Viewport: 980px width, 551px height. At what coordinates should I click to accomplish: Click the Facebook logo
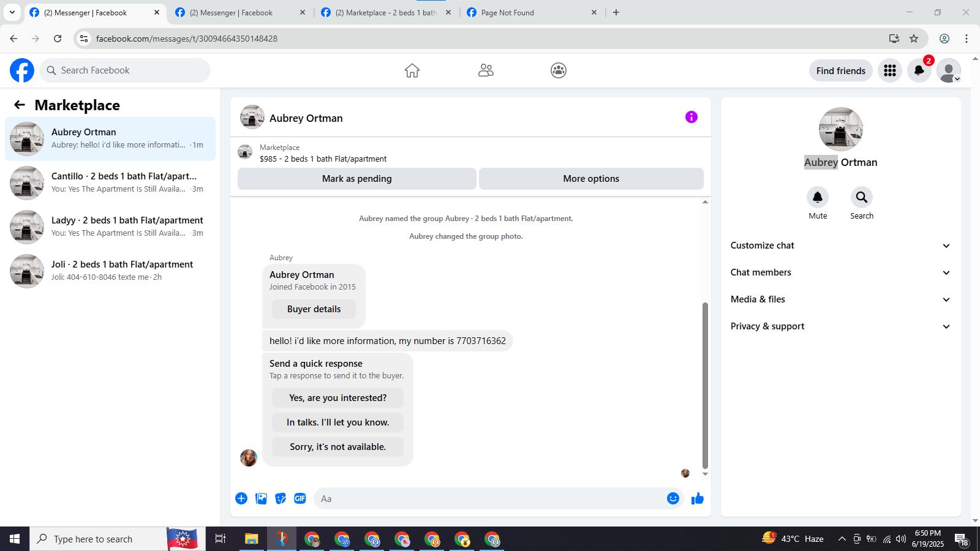[22, 70]
